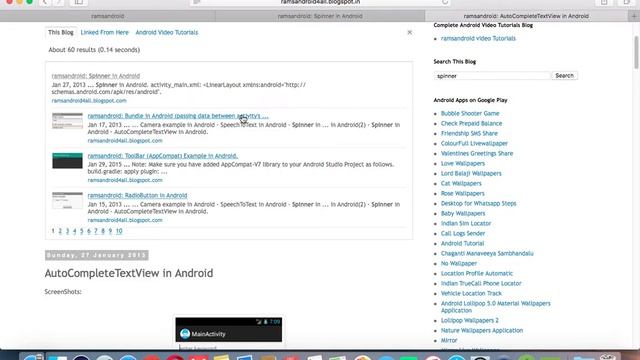This screenshot has height=360, width=640.
Task: Switch to Spinner in Android browser tab
Action: pyautogui.click(x=320, y=16)
